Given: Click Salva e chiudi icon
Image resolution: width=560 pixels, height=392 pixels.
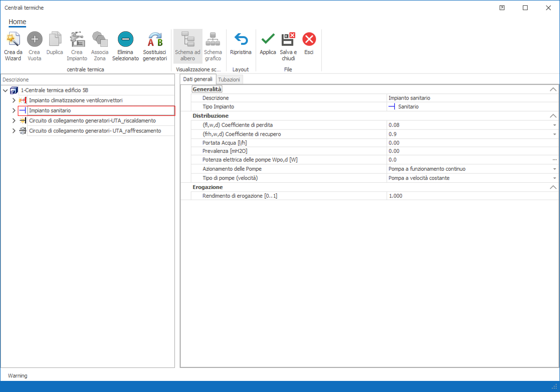Looking at the screenshot, I should pyautogui.click(x=288, y=39).
